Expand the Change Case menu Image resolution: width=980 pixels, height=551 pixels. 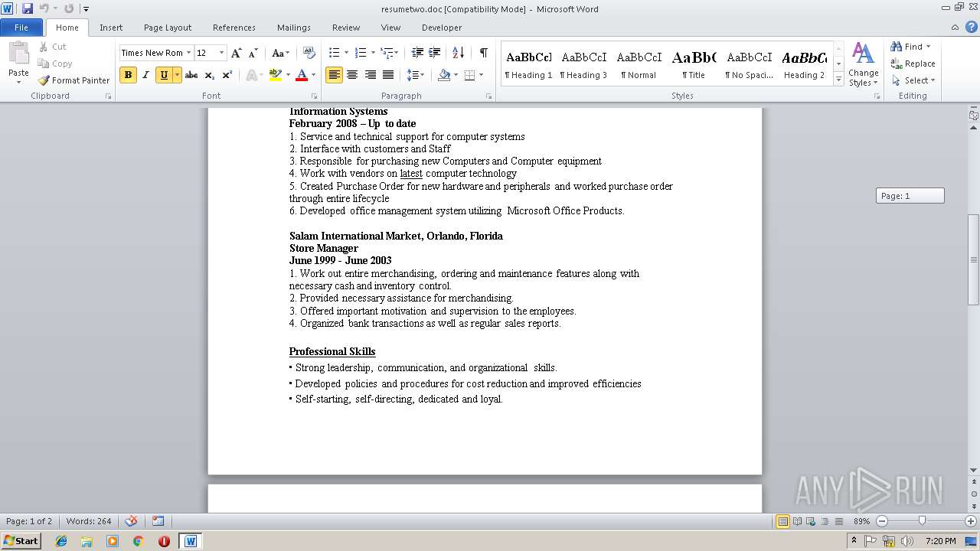(x=281, y=53)
